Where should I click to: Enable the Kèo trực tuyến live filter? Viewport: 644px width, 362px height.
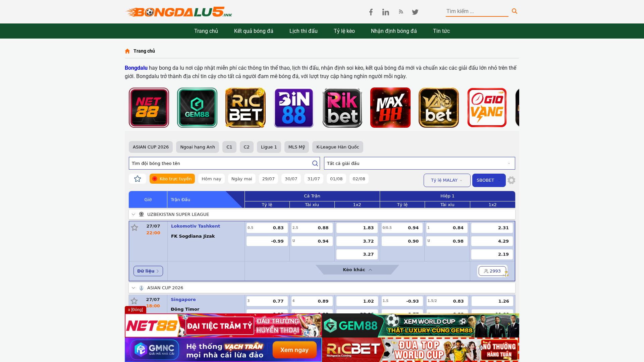tap(172, 179)
